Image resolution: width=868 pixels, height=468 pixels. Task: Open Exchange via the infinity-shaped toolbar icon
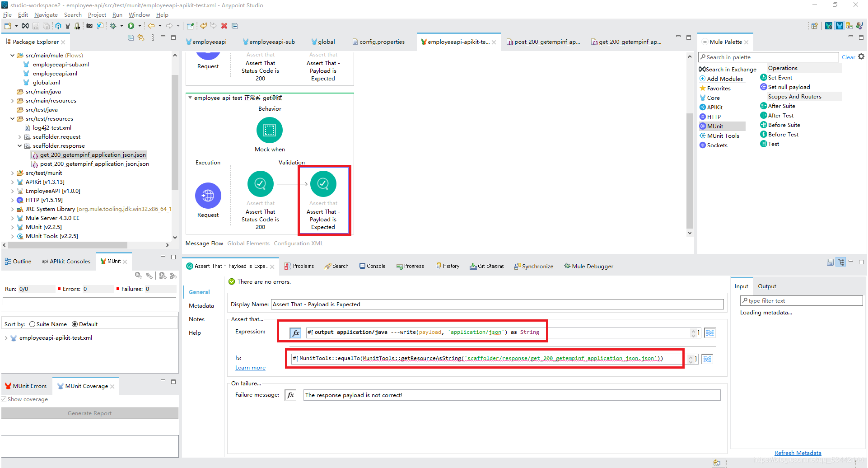[x=25, y=26]
